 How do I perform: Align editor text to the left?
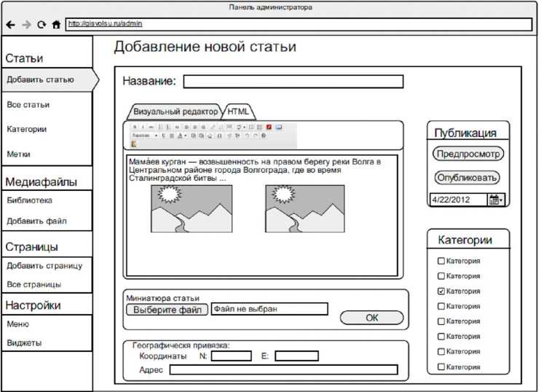[186, 127]
